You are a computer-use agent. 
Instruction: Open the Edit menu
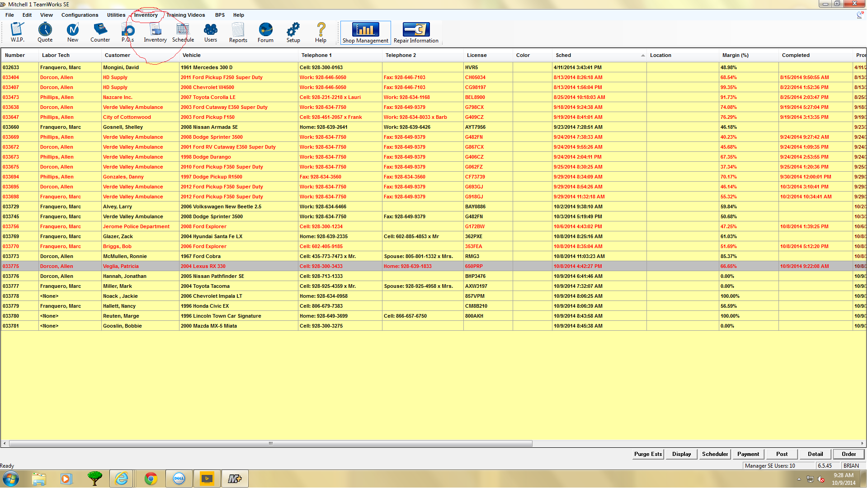27,15
